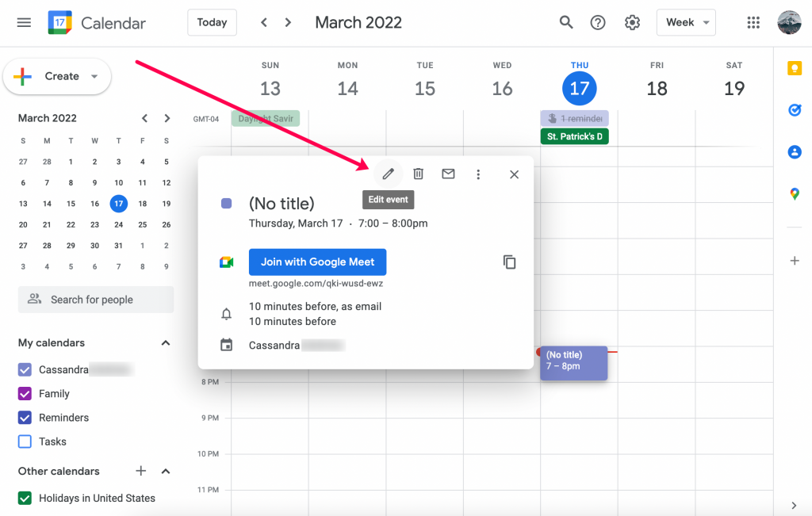The width and height of the screenshot is (812, 516).
Task: Add other calendars plus icon
Action: (141, 471)
